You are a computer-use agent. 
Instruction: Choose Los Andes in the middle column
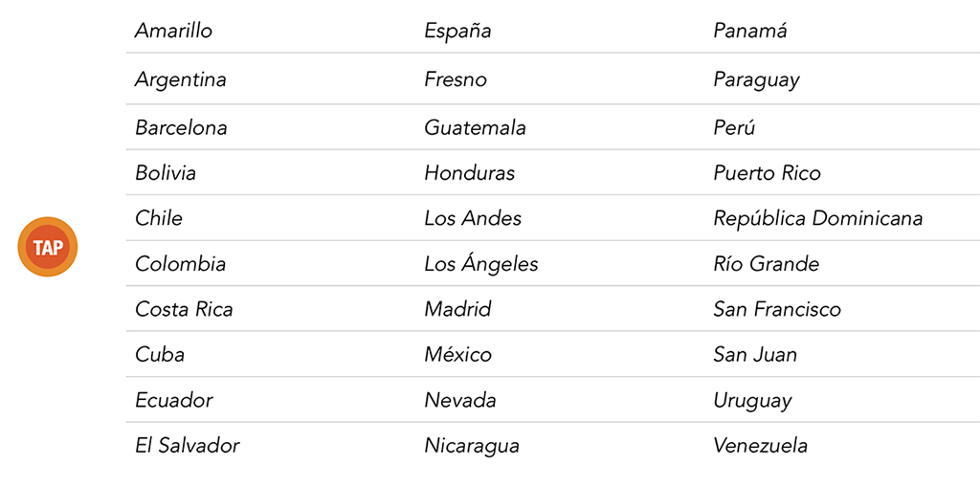[x=473, y=218]
